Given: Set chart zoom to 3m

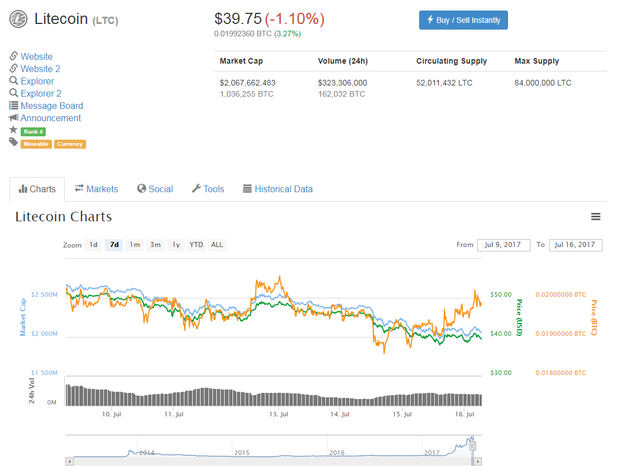Looking at the screenshot, I should (x=155, y=245).
